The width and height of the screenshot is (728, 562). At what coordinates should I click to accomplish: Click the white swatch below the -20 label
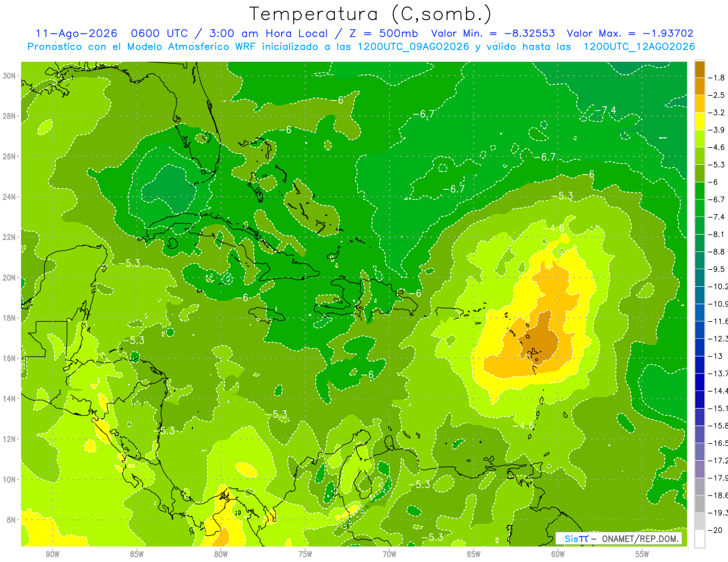click(699, 539)
